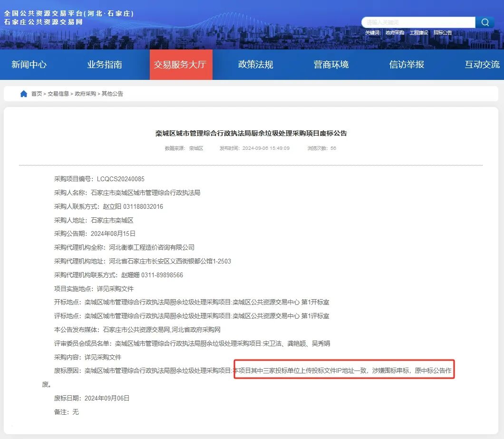Click the announcement title 栾城区城市管理综合行政执法局厨余垃圾处理采购项目废标公告
This screenshot has width=504, height=439.
pyautogui.click(x=251, y=133)
